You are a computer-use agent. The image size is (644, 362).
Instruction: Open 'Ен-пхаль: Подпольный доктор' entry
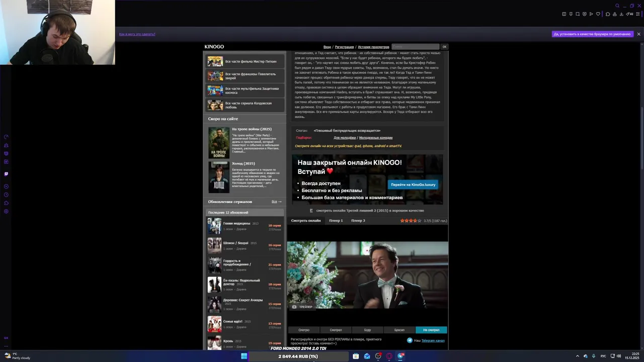click(245, 285)
